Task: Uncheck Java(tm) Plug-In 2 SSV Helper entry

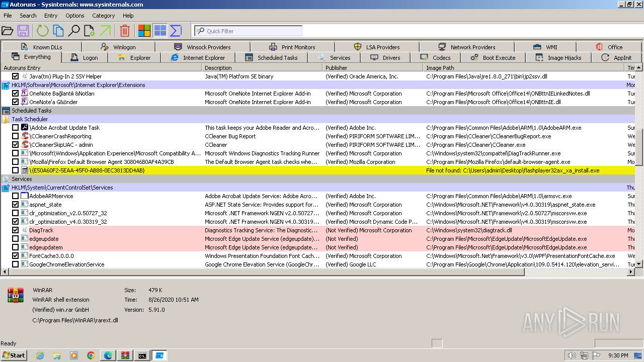Action: point(16,76)
